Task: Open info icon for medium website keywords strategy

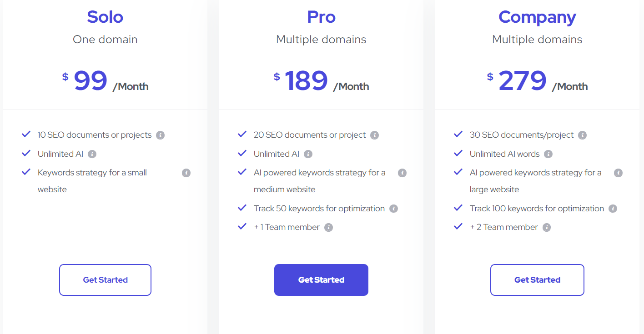Action: tap(402, 173)
